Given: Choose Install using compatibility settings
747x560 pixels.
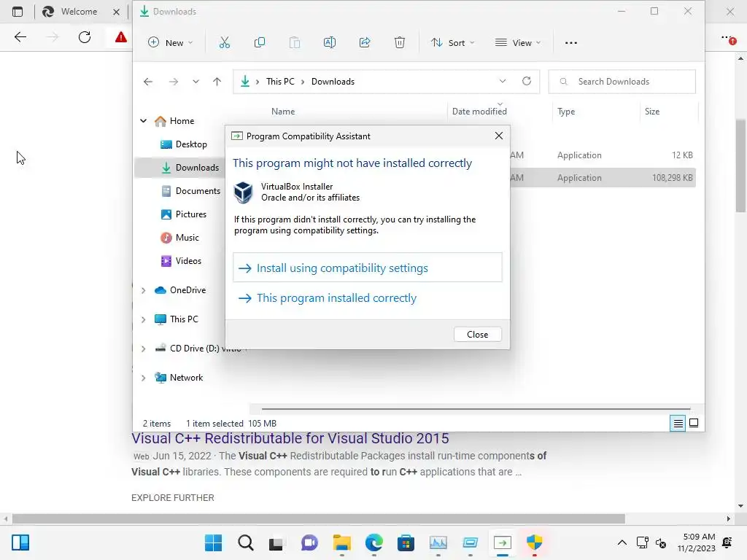Looking at the screenshot, I should coord(368,268).
